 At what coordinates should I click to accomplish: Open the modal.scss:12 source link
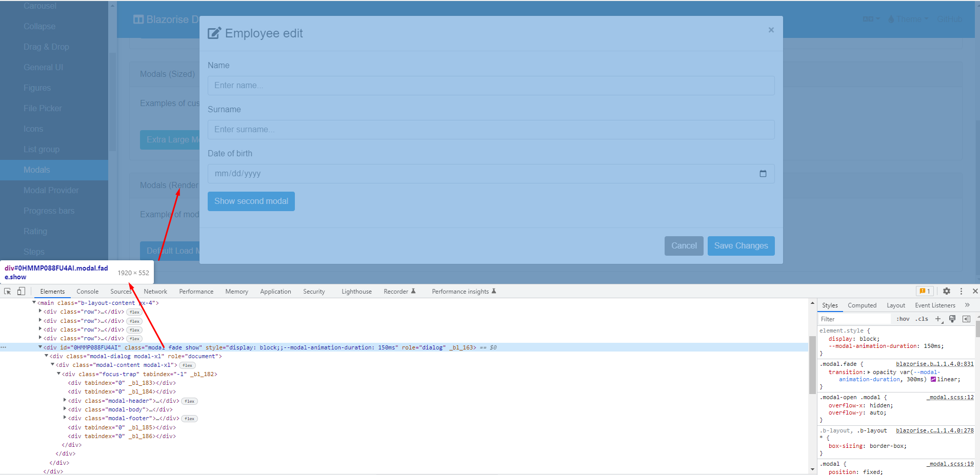pos(950,397)
